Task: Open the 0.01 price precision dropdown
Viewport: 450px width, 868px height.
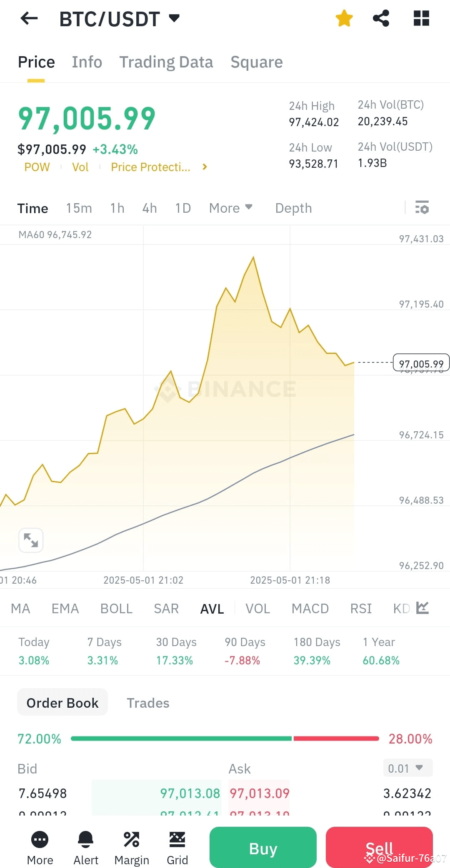Action: pyautogui.click(x=408, y=768)
